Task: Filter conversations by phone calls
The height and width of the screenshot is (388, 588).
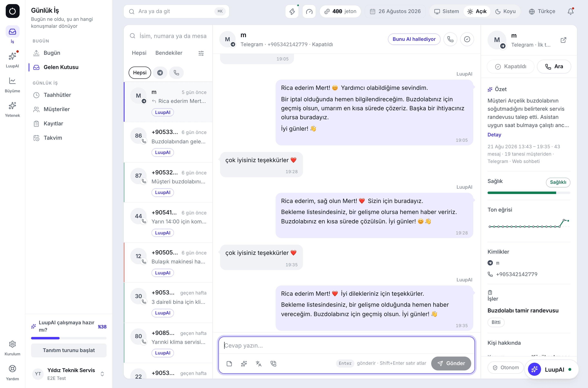Action: tap(176, 73)
